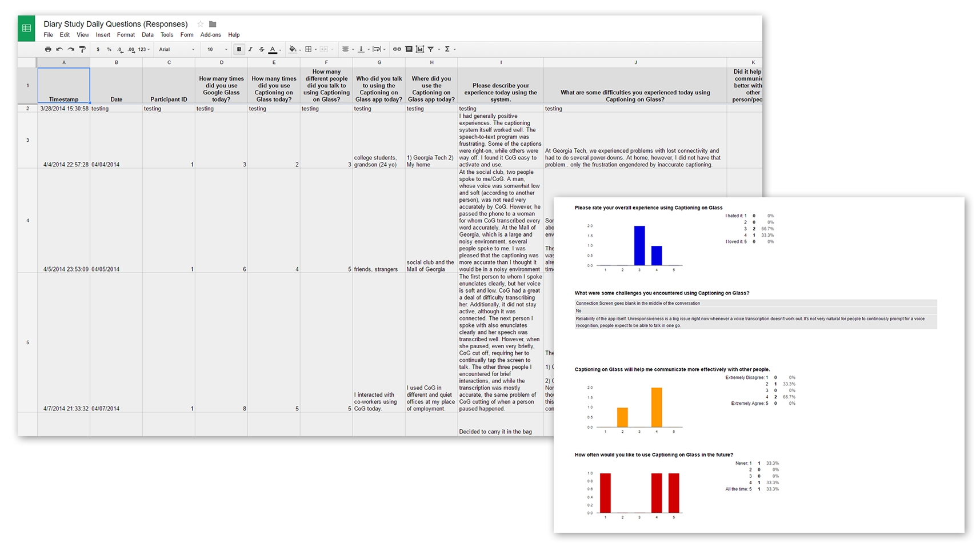Select cell '1) Georgia Tech 2) My home'
This screenshot has width=980, height=554.
[x=431, y=140]
